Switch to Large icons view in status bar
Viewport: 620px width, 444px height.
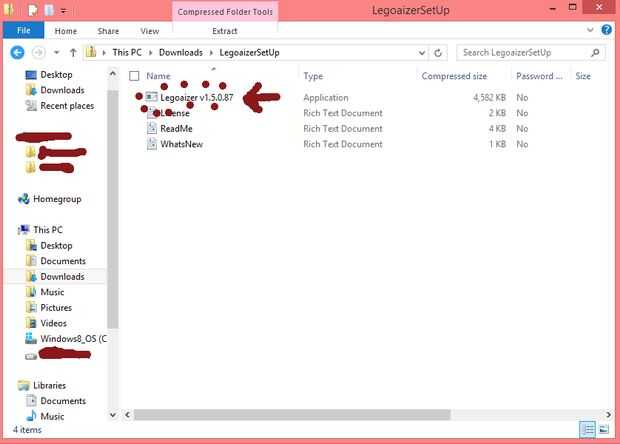coord(604,429)
